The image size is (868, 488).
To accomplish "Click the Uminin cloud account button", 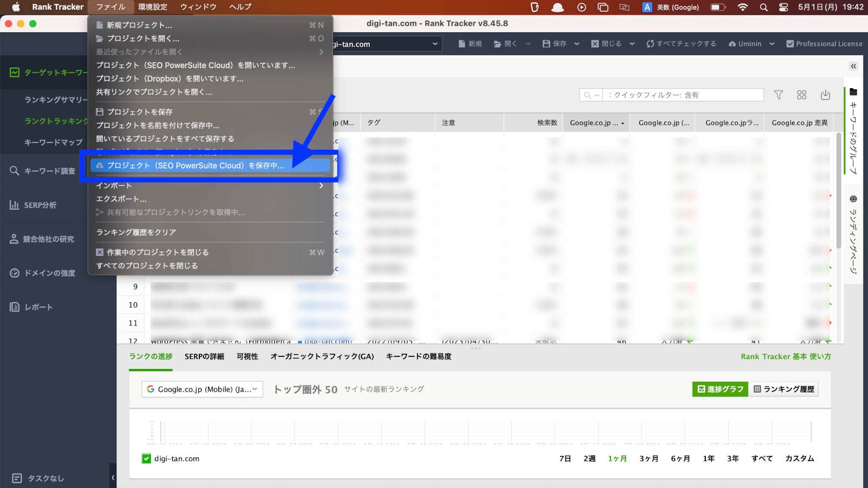I will (x=745, y=44).
